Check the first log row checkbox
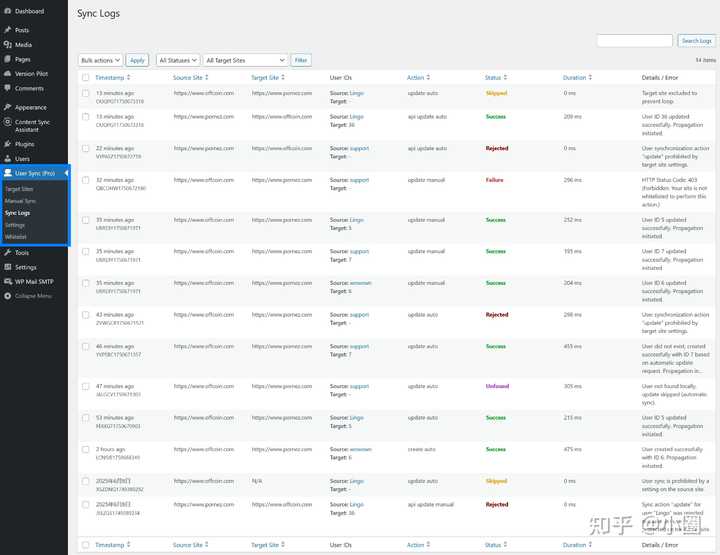Screen dimensions: 720x555 coord(86,93)
